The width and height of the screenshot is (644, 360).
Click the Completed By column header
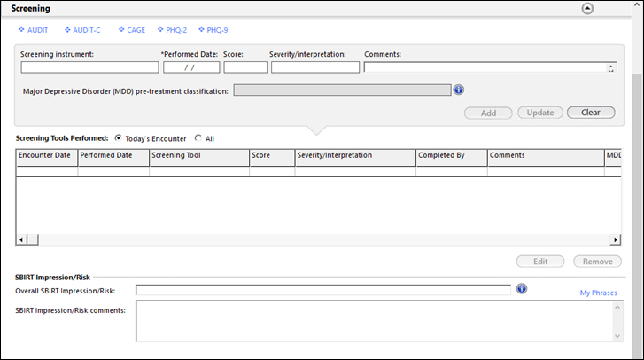452,158
